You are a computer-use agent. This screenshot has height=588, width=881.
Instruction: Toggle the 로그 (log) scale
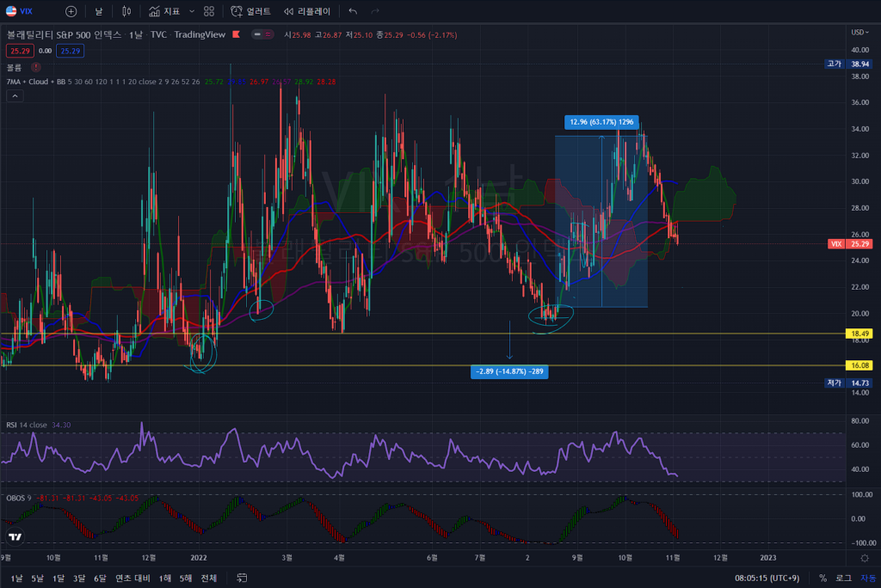[x=843, y=579]
